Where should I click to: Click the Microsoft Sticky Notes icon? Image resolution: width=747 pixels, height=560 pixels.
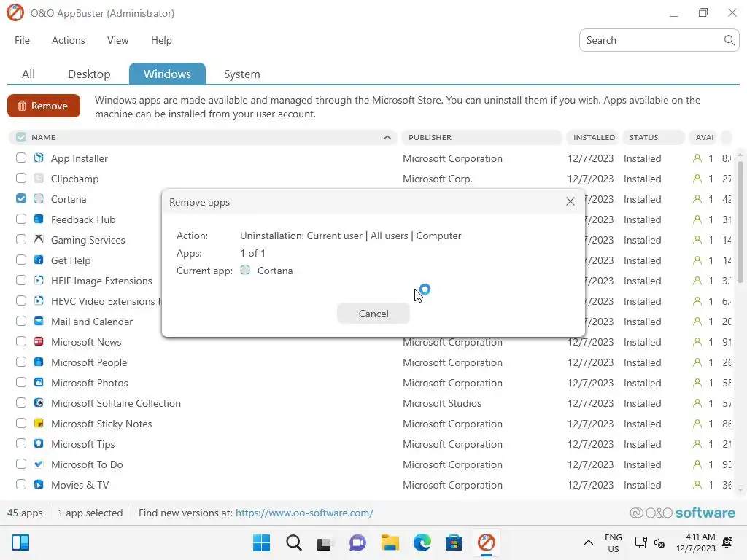click(39, 424)
